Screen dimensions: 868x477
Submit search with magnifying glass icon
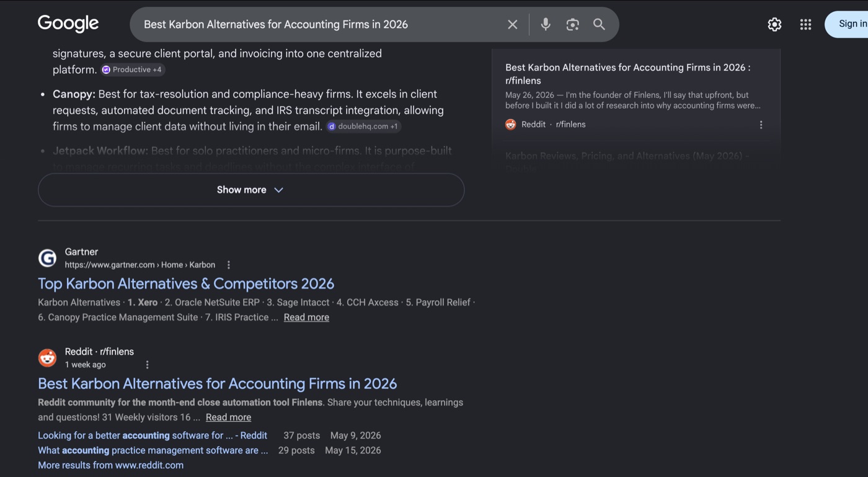[x=599, y=24]
